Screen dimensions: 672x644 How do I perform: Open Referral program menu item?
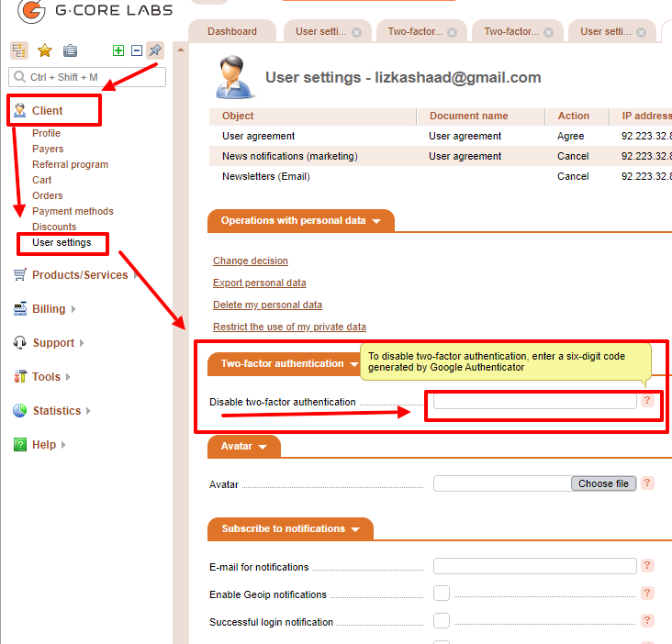coord(71,164)
